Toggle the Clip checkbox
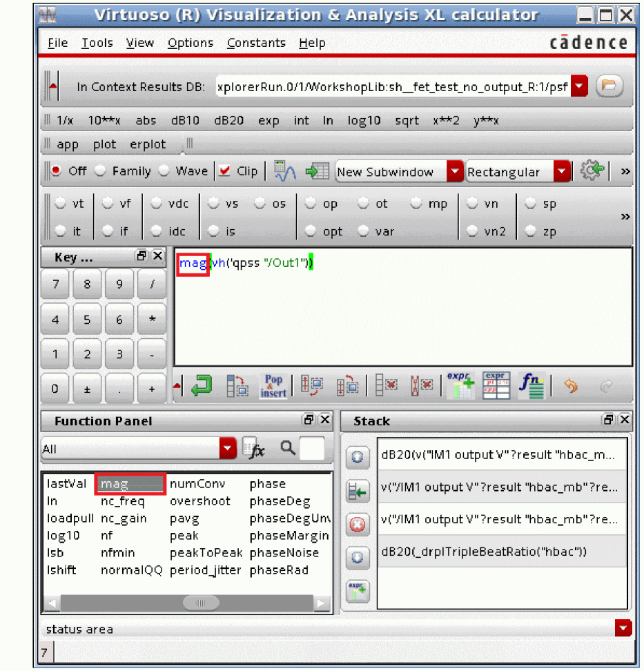 click(224, 171)
